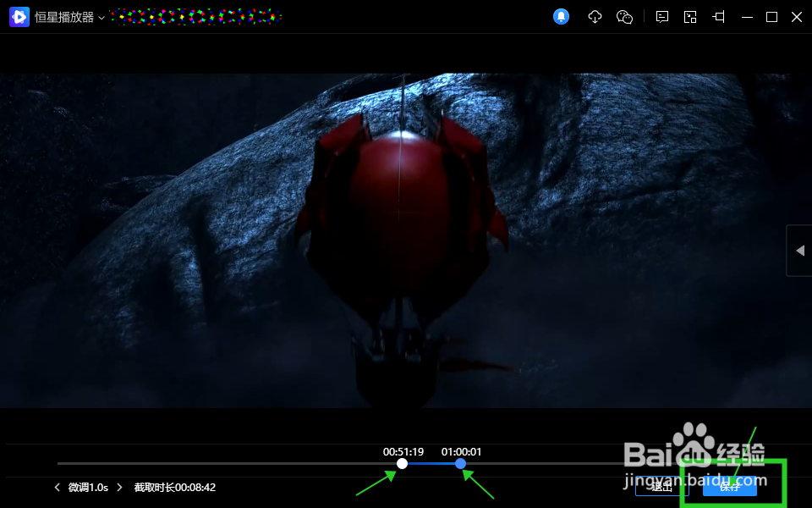Click the clip end handle at 01:00:01
Screen dimensions: 812x508
[460, 463]
